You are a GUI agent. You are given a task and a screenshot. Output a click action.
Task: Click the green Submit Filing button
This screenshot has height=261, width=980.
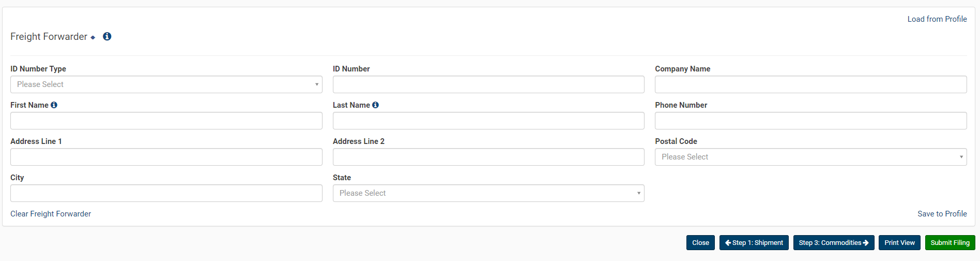(950, 243)
